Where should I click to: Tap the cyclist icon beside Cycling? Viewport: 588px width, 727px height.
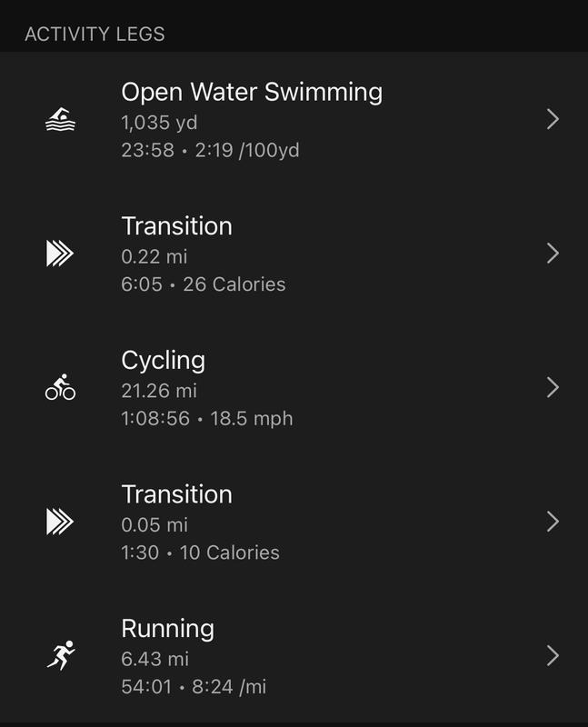(x=60, y=388)
